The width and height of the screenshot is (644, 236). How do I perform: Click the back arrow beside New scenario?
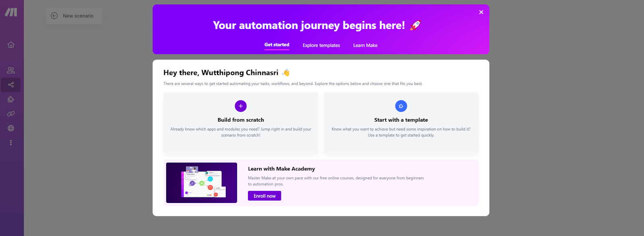pyautogui.click(x=54, y=16)
